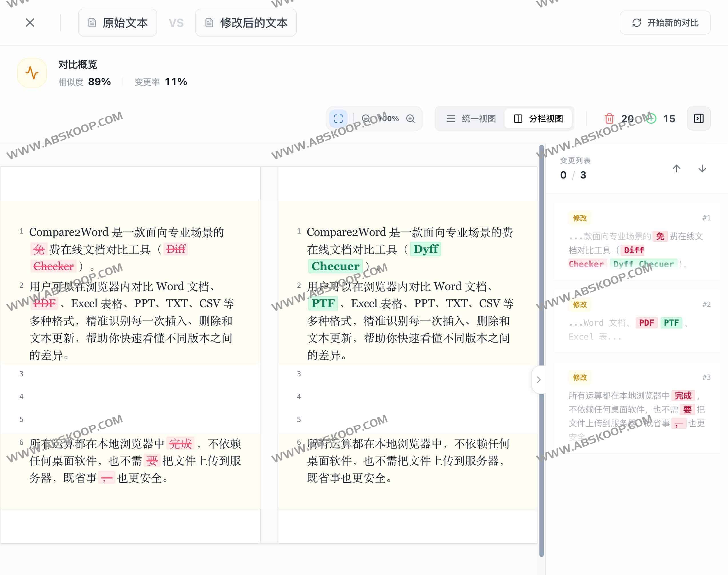Collapse the changes sidebar with the panel icon

[x=698, y=118]
